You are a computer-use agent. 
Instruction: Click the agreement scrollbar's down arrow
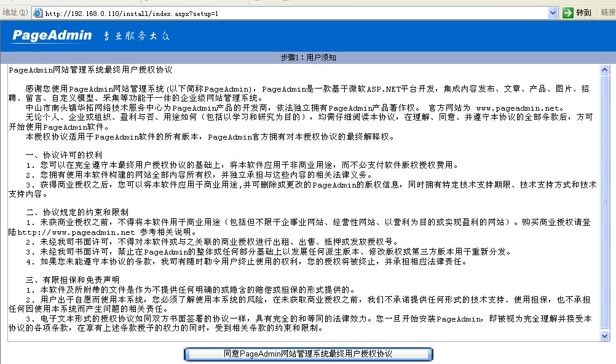click(604, 336)
